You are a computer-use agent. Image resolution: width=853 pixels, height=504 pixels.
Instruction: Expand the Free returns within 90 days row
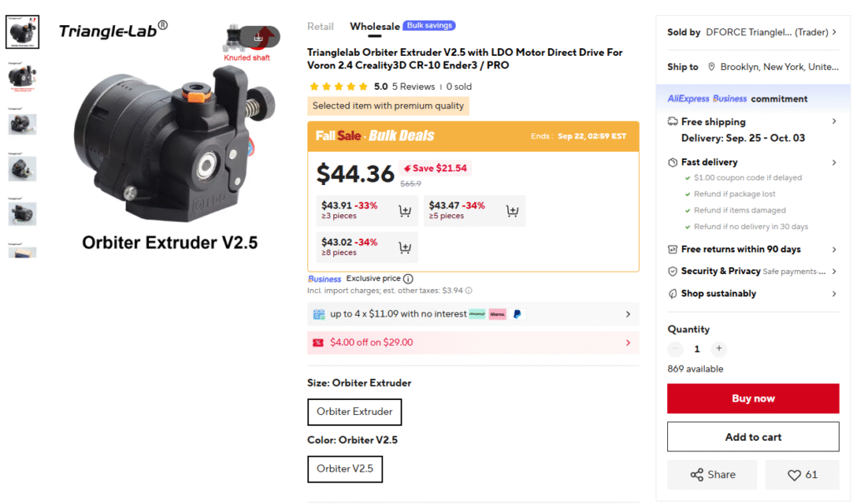[834, 249]
